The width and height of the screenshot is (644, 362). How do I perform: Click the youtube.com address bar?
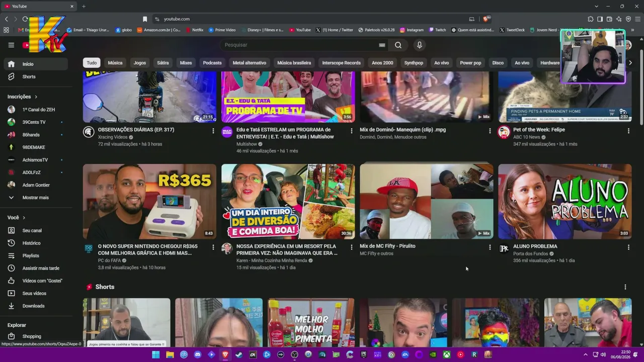(x=312, y=19)
